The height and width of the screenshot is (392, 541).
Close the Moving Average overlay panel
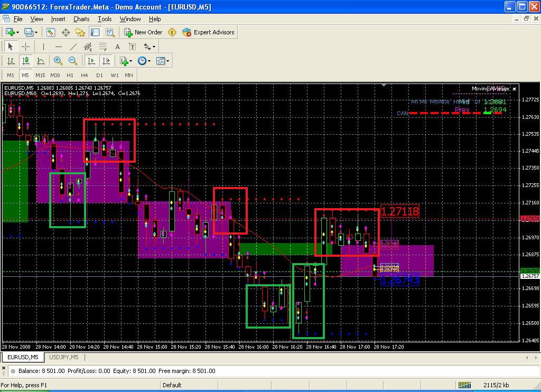point(515,88)
